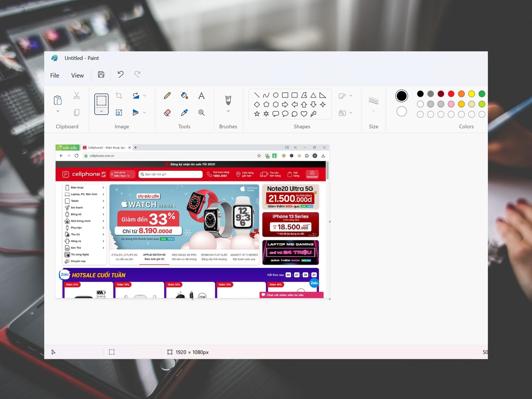Viewport: 532px width, 399px height.
Task: Click the Apple Watch banner in canvas
Action: tap(184, 217)
